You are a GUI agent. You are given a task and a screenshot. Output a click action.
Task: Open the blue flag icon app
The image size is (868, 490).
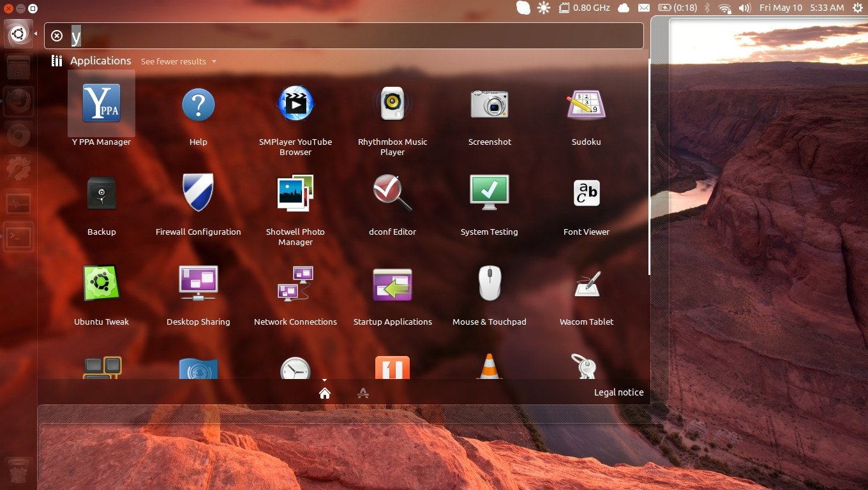(198, 369)
